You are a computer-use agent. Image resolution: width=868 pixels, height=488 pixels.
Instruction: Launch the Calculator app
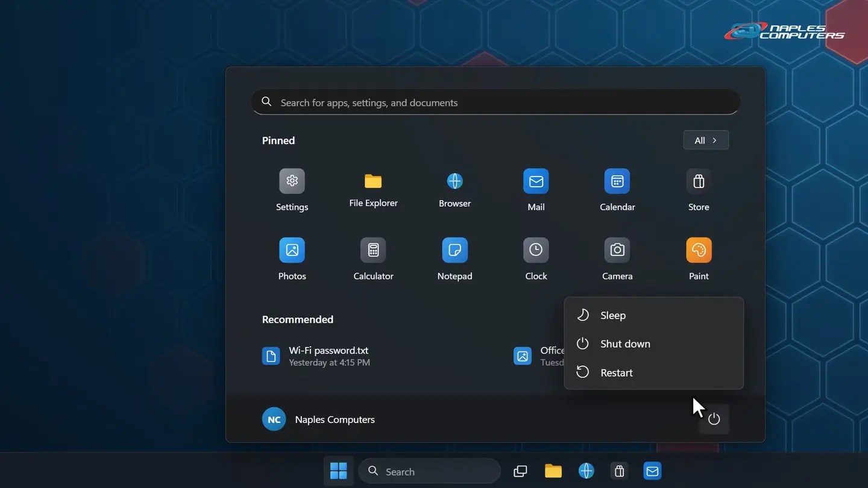coord(373,260)
